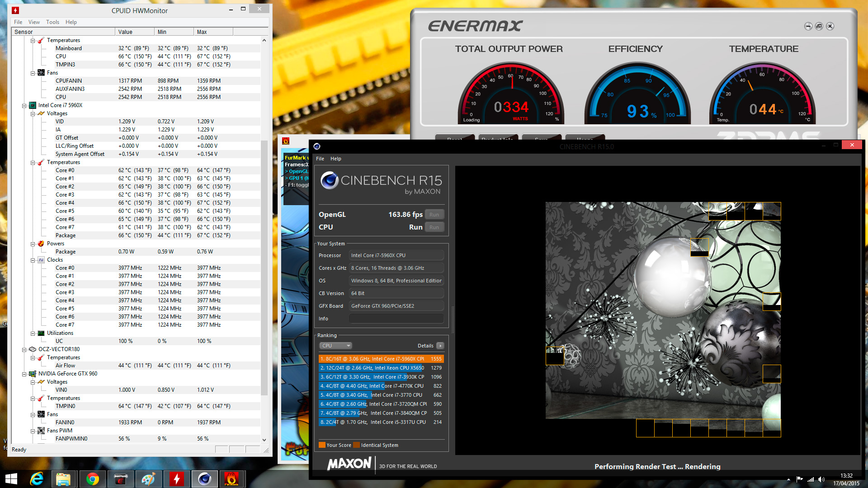This screenshot has height=488, width=868.
Task: Click the Cinebench taskbar icon
Action: [x=204, y=479]
